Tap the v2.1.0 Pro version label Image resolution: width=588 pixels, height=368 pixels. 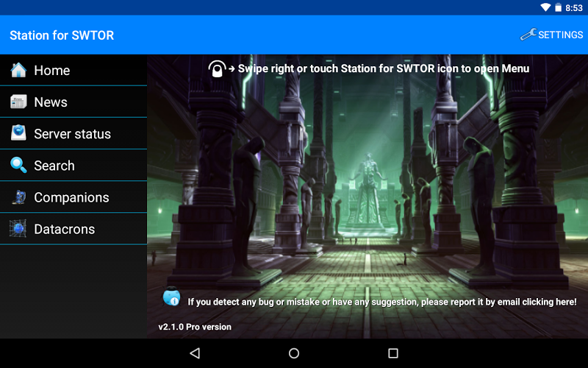(195, 327)
